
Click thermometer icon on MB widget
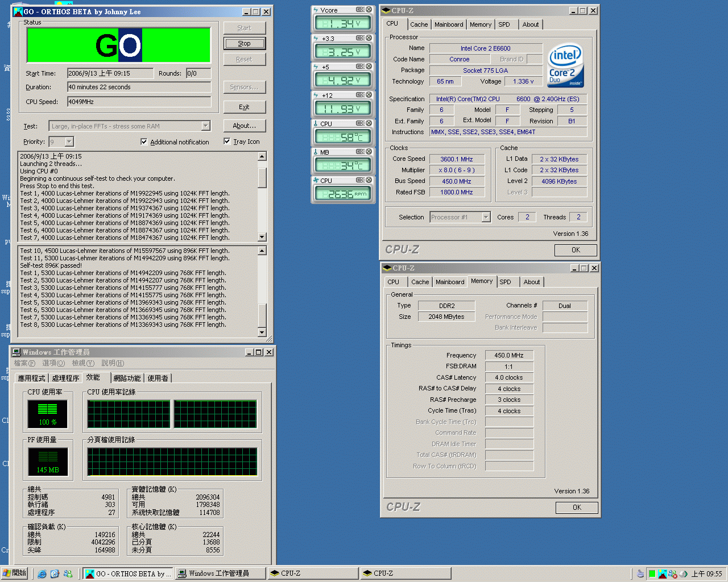tap(316, 152)
